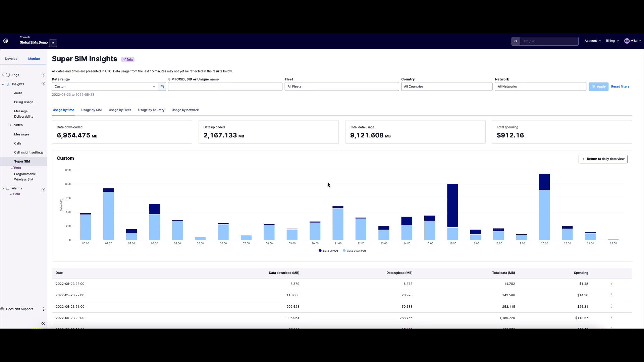Screen dimensions: 644x362
Task: Expand the Alarms section
Action: [x=3, y=188]
